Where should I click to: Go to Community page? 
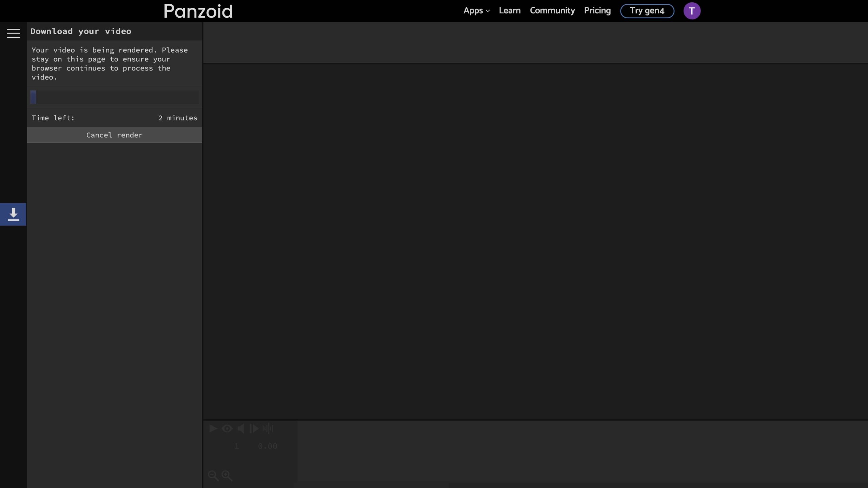[x=552, y=11]
